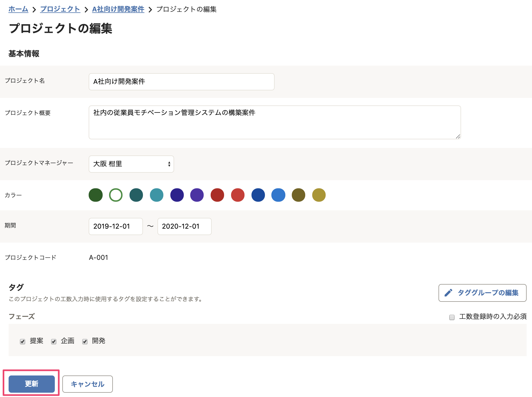Viewport: 532px width, 397px height.
Task: Click the 更新 button
Action: point(32,384)
